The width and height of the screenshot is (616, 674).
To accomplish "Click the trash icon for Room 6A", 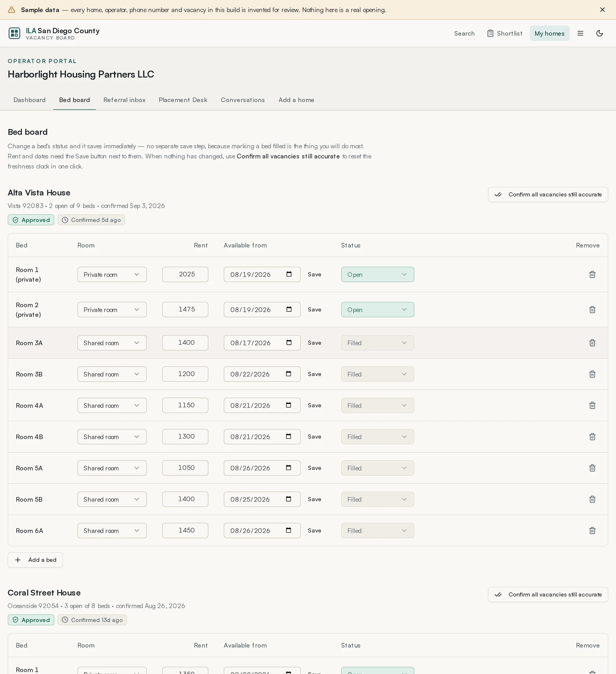I will pos(592,531).
